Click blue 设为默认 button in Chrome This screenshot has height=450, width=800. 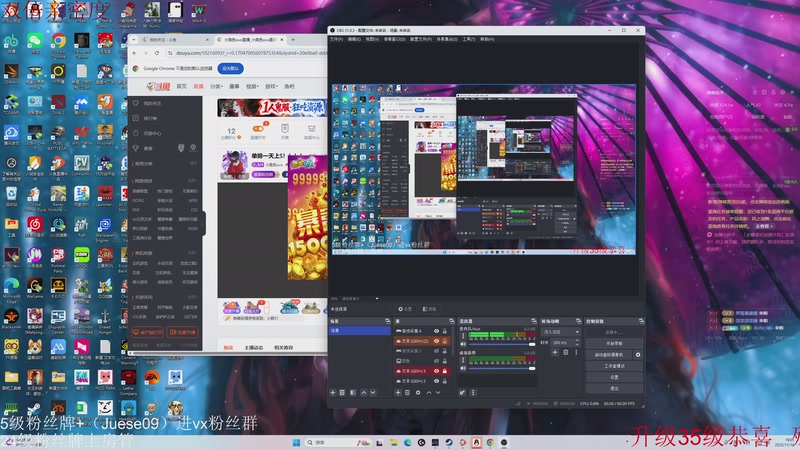[x=230, y=68]
